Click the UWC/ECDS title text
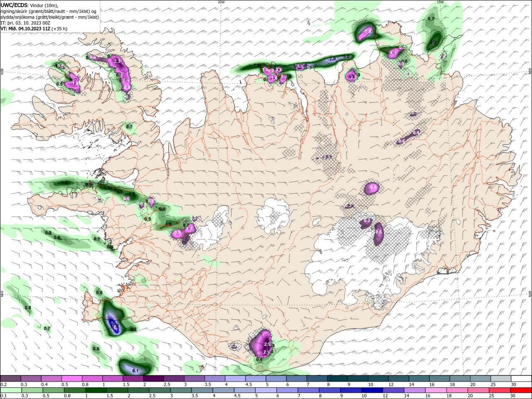 click(x=15, y=5)
